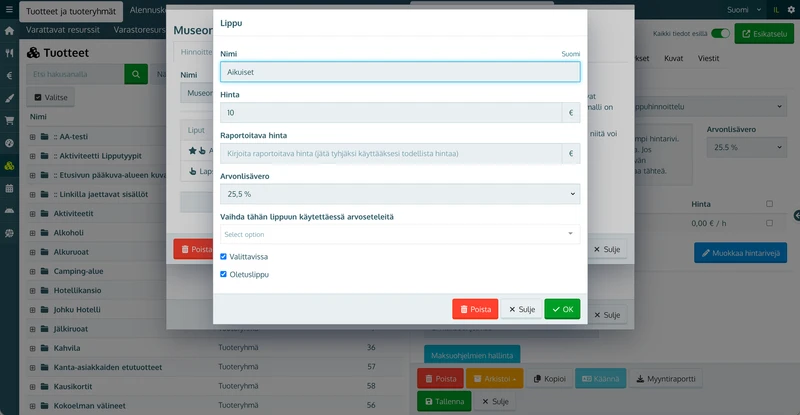Click Muokkaa hintarivejä button
800x415 pixels.
[740, 253]
